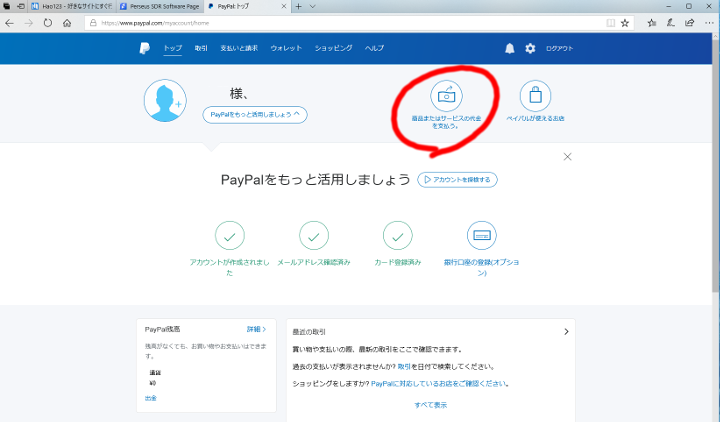This screenshot has height=422, width=720.
Task: Open ショッピング menu item
Action: 333,48
